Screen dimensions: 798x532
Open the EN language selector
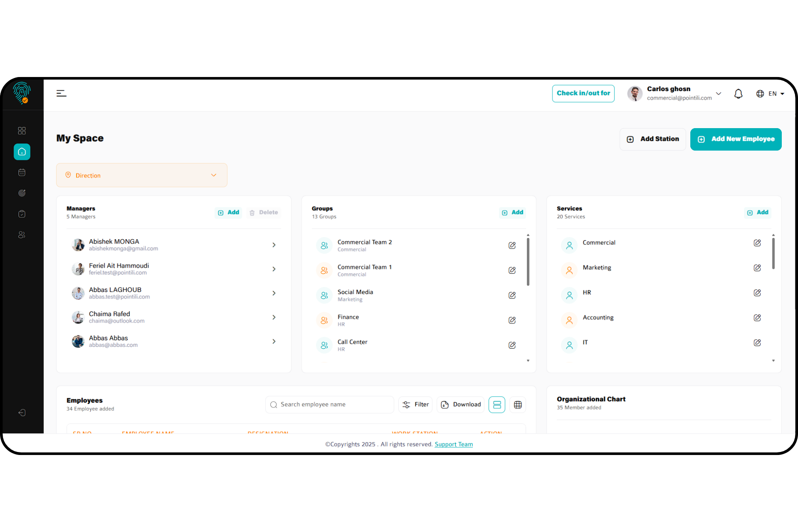[x=770, y=94]
